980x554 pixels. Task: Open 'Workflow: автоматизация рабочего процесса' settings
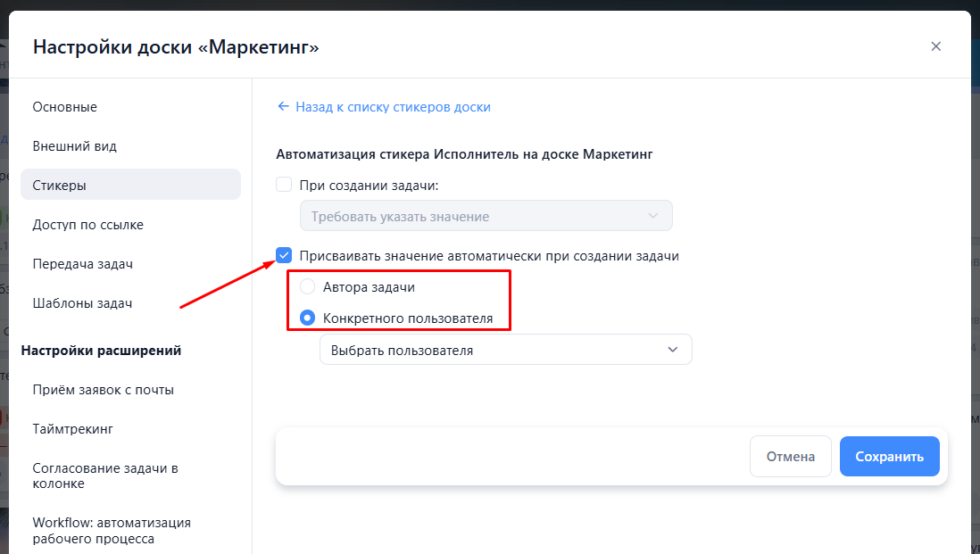[x=130, y=531]
